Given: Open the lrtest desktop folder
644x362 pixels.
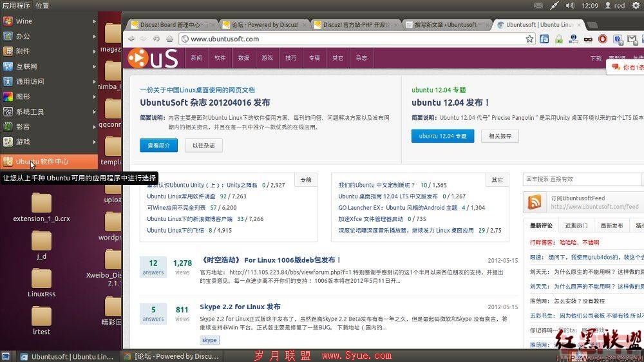Looking at the screenshot, I should pyautogui.click(x=41, y=321).
